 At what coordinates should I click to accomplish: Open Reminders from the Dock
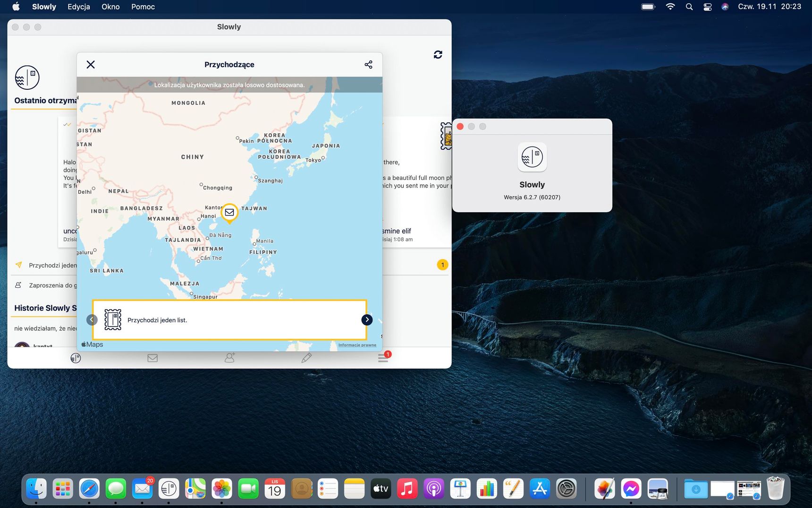point(328,489)
